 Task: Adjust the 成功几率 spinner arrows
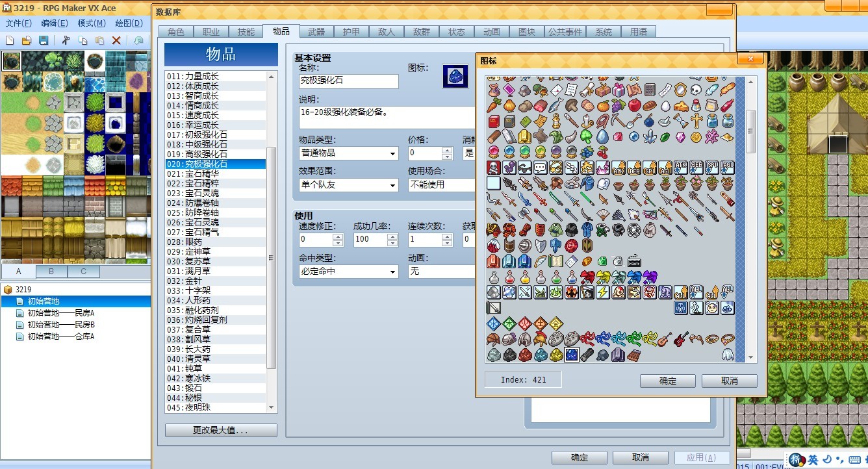[392, 239]
